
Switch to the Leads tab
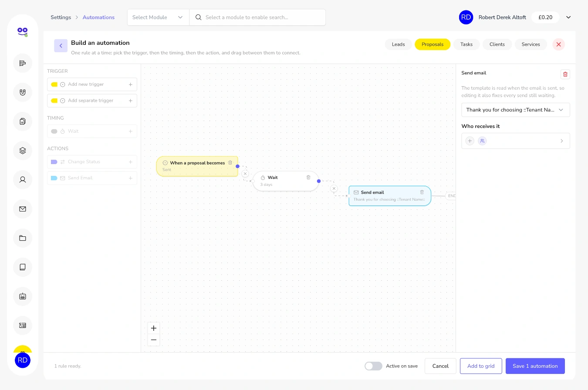coord(399,44)
